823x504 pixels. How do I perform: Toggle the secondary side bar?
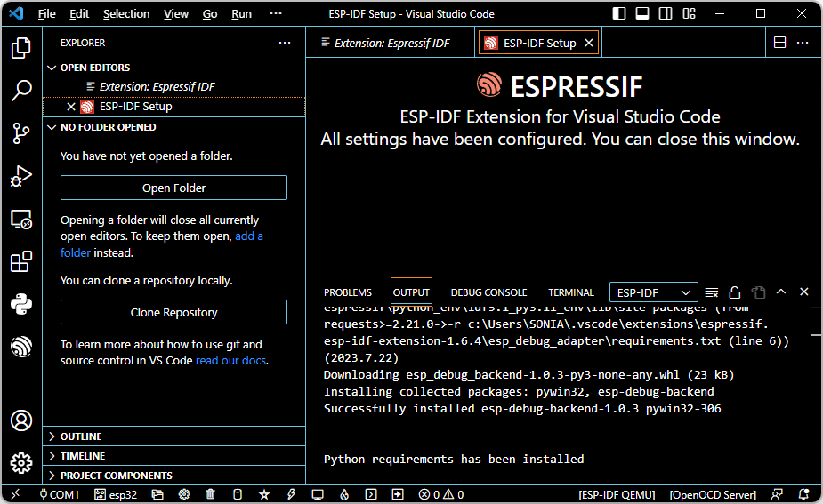(666, 13)
